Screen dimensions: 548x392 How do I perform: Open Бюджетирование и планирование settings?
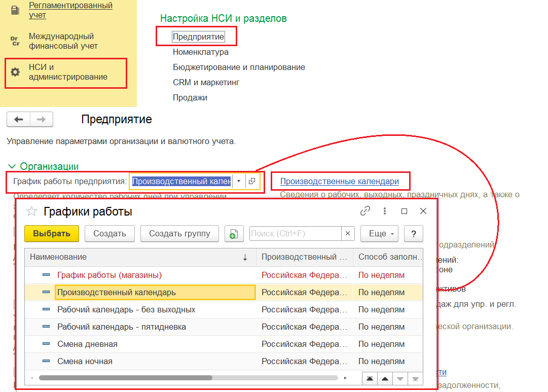[x=239, y=67]
